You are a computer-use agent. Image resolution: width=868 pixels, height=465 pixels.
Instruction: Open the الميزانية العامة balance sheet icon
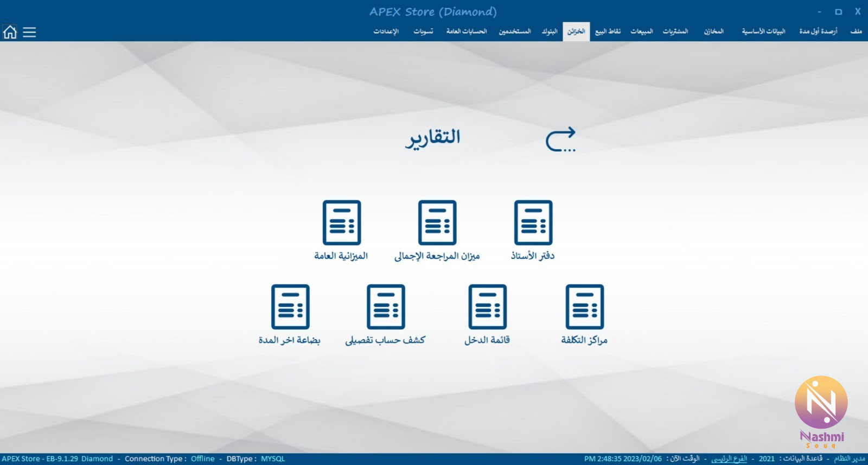click(341, 223)
